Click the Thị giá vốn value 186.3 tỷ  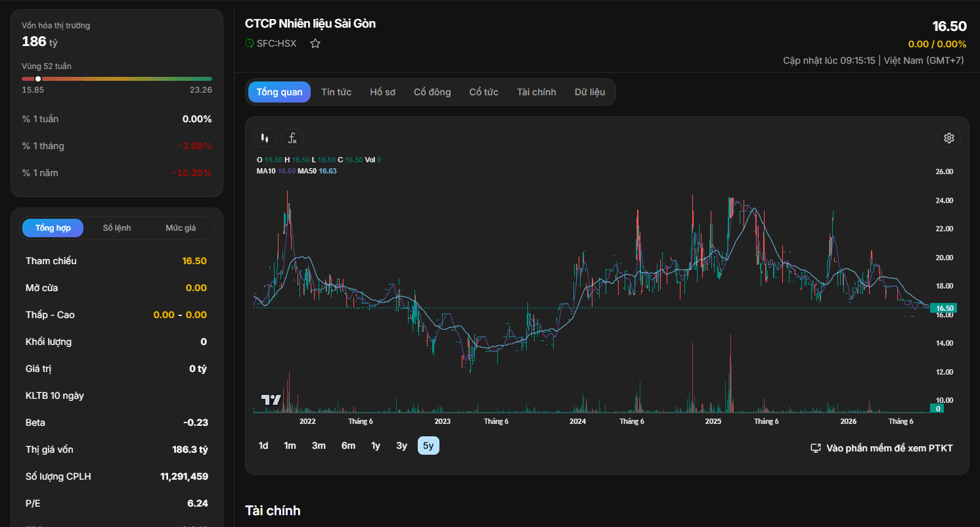click(190, 449)
